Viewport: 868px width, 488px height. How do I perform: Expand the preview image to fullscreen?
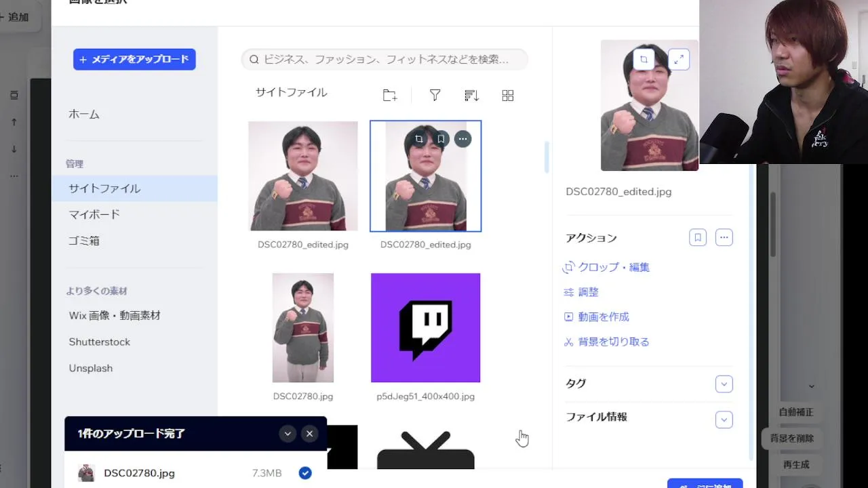point(679,60)
